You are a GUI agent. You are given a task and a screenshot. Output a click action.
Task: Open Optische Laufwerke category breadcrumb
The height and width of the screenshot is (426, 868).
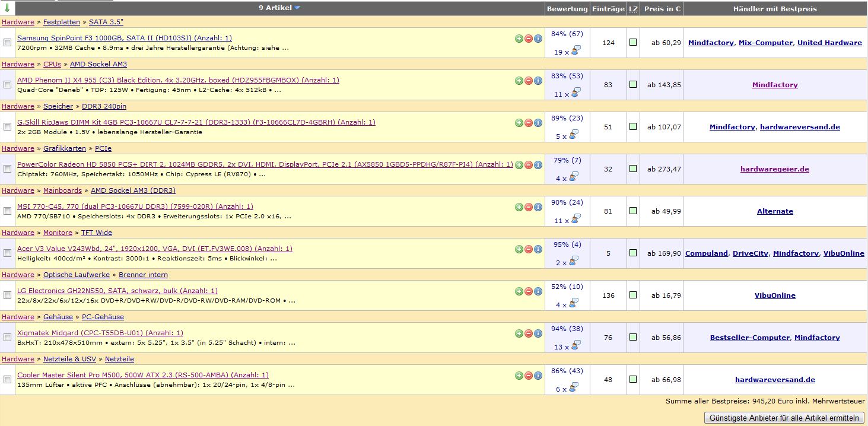coord(77,275)
